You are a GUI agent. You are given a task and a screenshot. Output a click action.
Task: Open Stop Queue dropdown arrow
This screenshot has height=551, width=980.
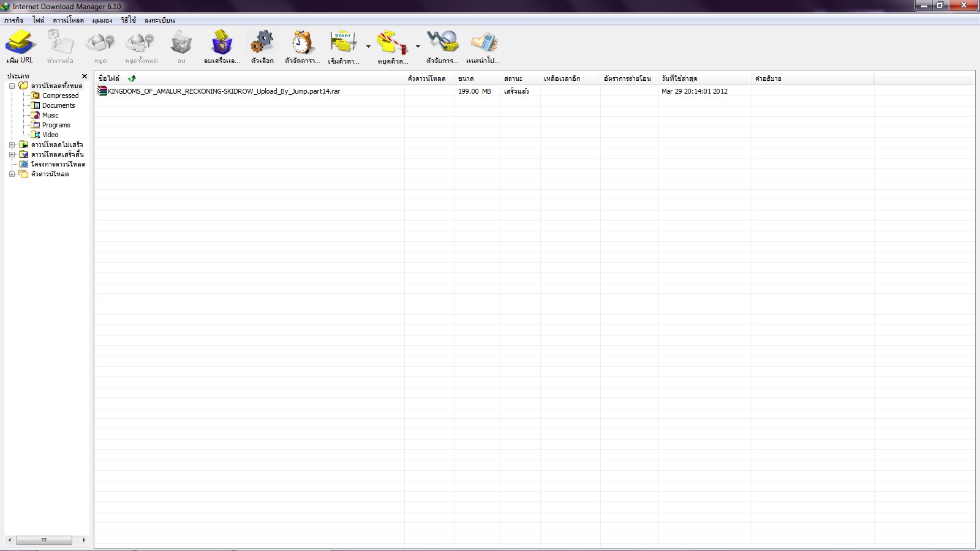[x=418, y=47]
